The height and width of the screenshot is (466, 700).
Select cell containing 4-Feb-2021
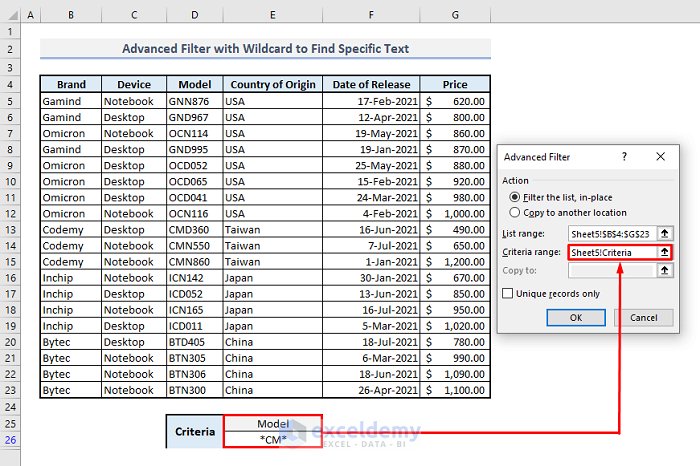point(371,214)
